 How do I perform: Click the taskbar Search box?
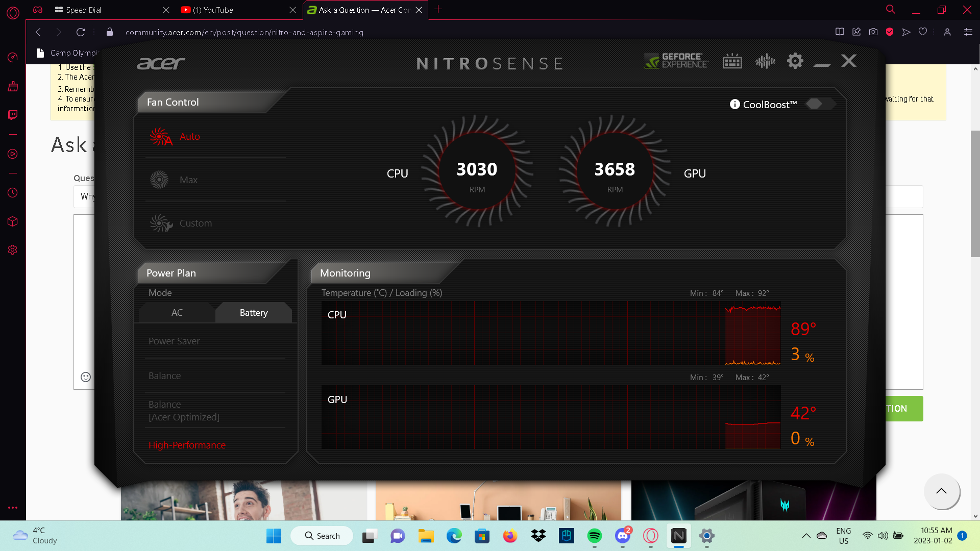[x=322, y=536]
